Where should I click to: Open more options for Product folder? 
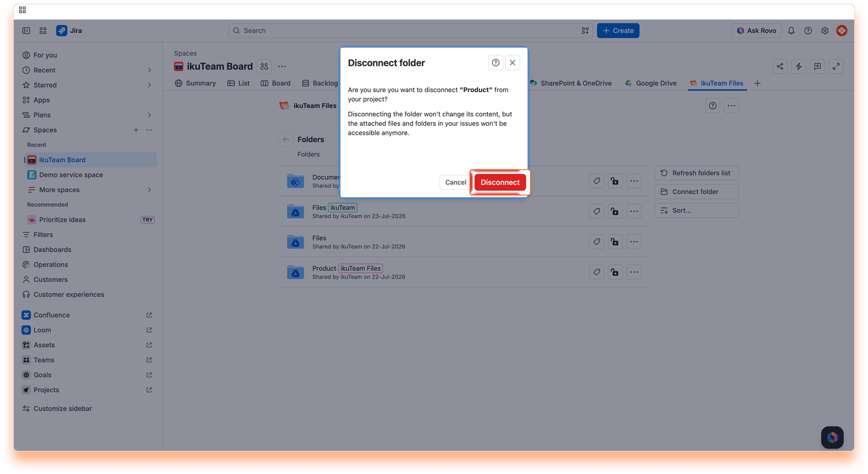coord(634,272)
